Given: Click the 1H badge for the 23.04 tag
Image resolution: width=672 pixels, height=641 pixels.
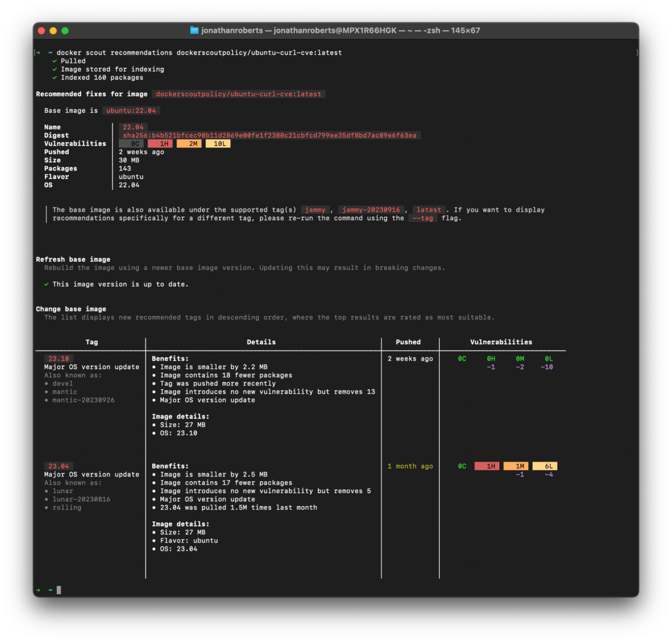Looking at the screenshot, I should click(x=486, y=466).
